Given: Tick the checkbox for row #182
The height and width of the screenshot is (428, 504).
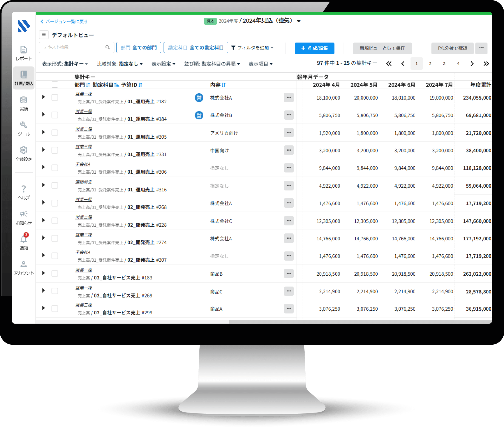Looking at the screenshot, I should click(55, 97).
